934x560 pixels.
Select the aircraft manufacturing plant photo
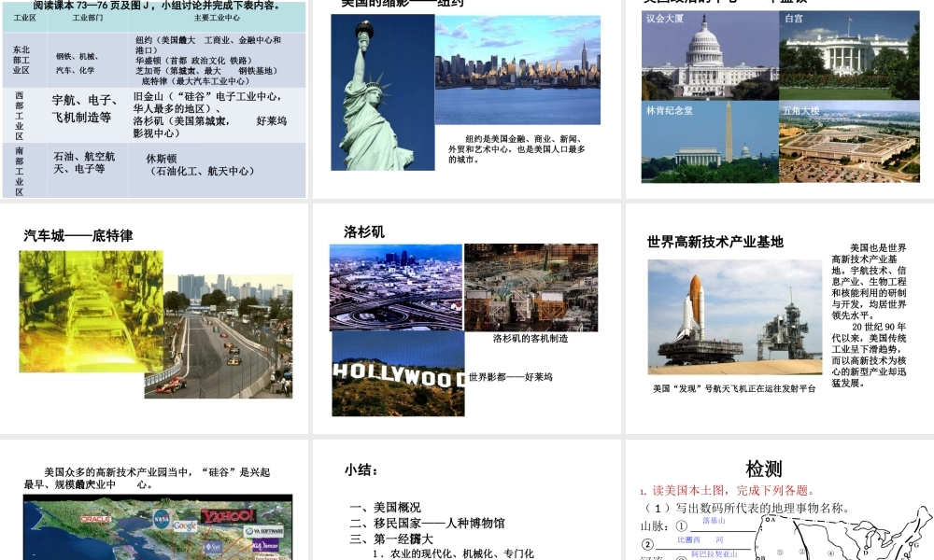[531, 287]
